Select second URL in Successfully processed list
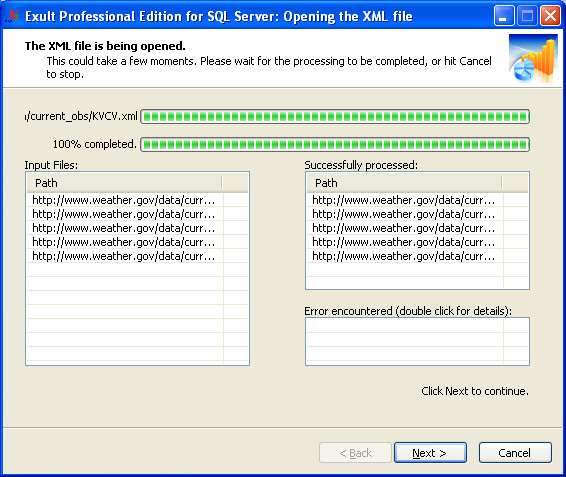The height and width of the screenshot is (477, 566). point(404,214)
